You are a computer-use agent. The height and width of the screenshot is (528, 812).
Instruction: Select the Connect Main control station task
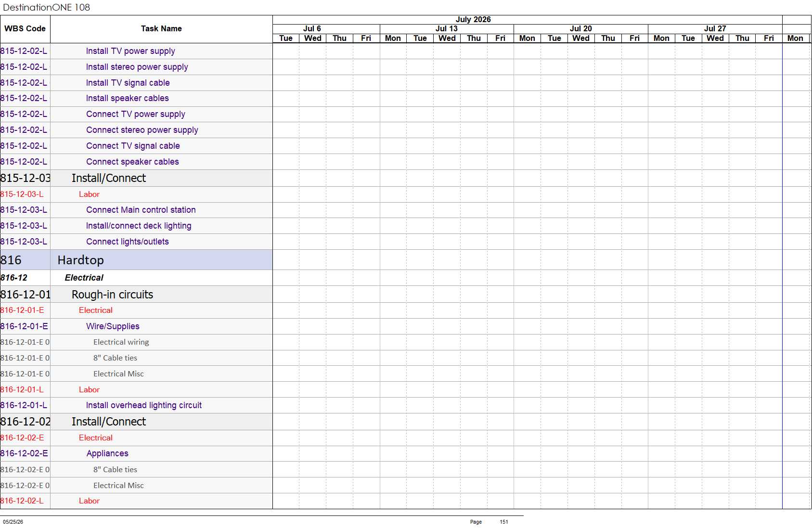[x=141, y=210]
